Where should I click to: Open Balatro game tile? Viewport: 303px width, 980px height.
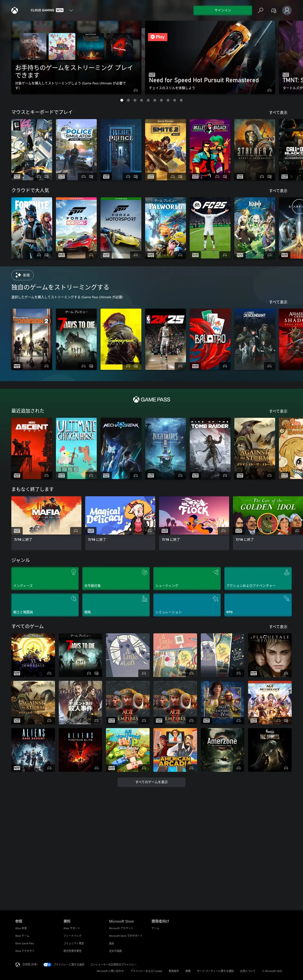coord(210,339)
